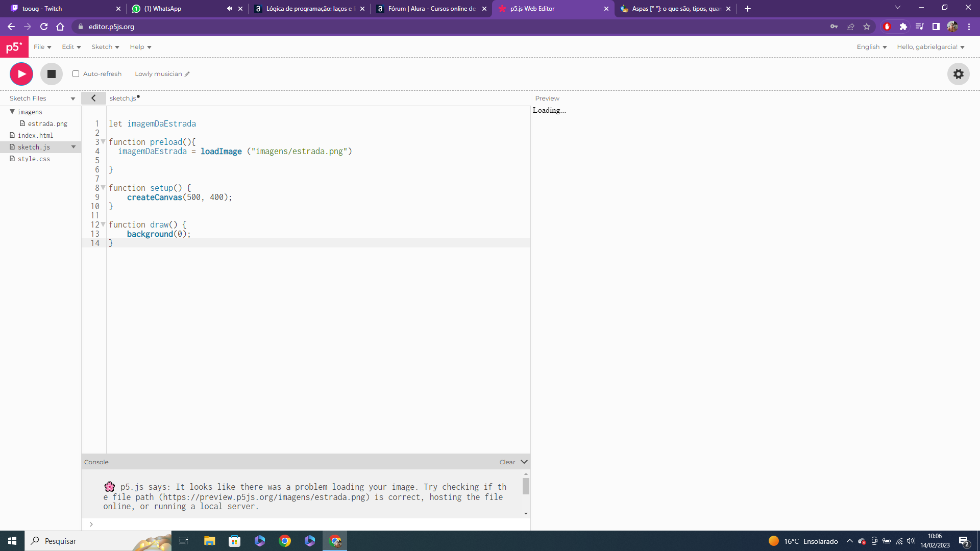
Task: Open the Help menu
Action: click(x=140, y=47)
